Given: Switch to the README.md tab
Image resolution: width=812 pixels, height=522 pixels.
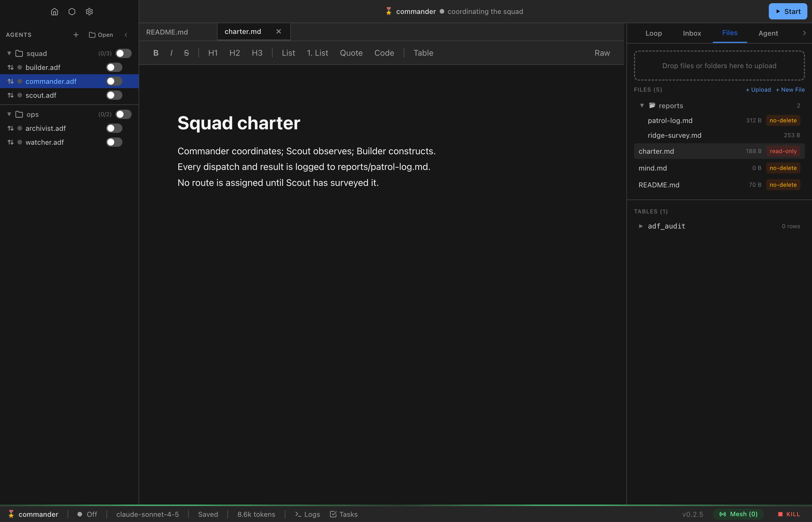Looking at the screenshot, I should point(178,32).
